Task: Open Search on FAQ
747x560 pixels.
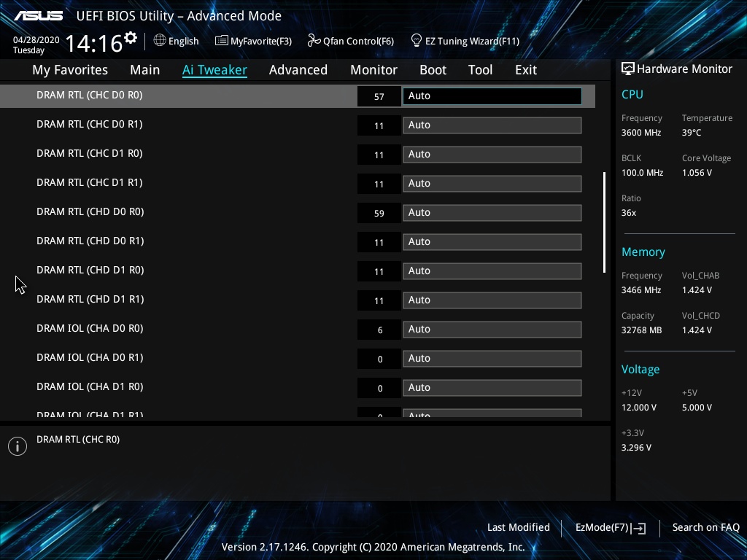Action: 705,527
